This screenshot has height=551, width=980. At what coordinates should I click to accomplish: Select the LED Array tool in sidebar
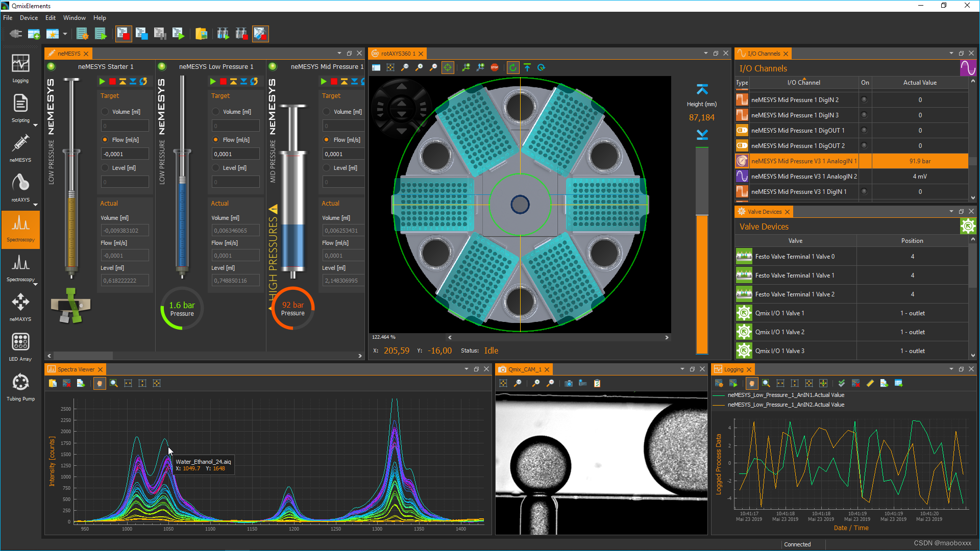tap(19, 343)
